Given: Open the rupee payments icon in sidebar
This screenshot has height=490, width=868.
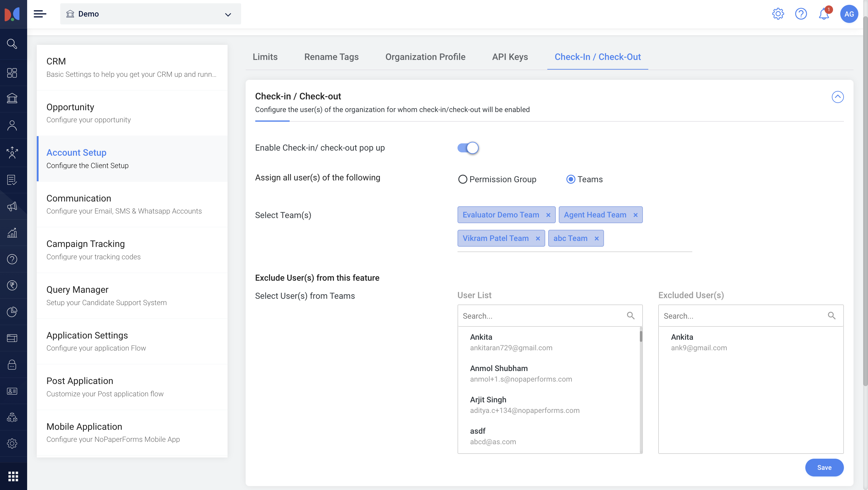Looking at the screenshot, I should point(12,285).
